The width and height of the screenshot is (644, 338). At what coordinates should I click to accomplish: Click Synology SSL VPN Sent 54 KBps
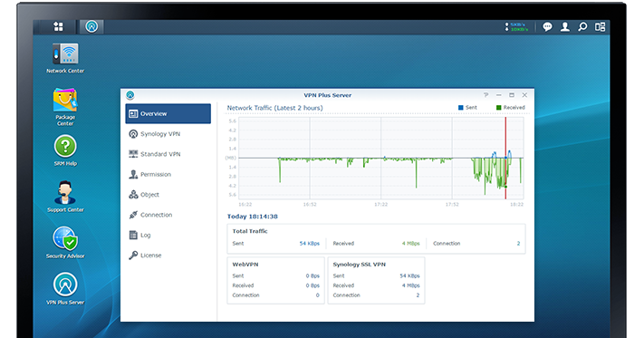click(x=410, y=276)
